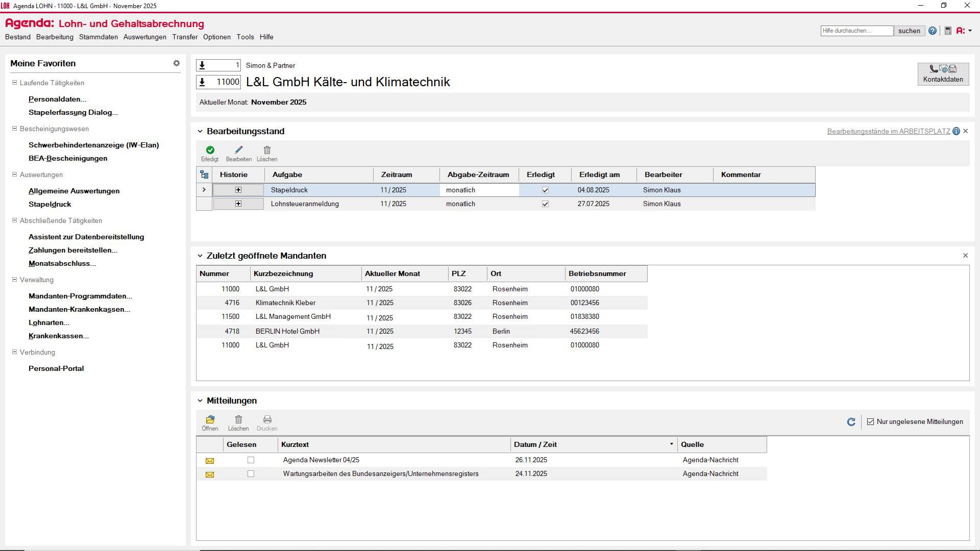Screen dimensions: 980x551
Task: Mark Agenda Newsletter 04/25 as read
Action: click(x=251, y=460)
